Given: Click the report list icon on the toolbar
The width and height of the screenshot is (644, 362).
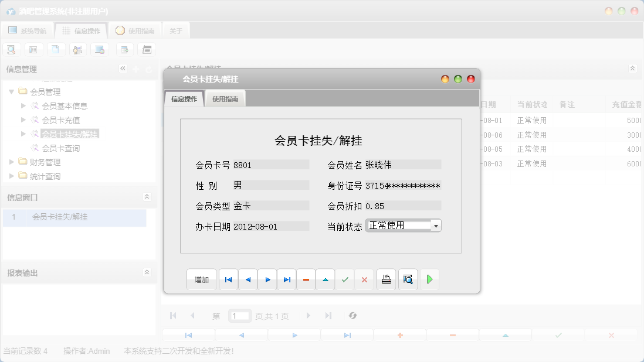Looking at the screenshot, I should (x=33, y=49).
